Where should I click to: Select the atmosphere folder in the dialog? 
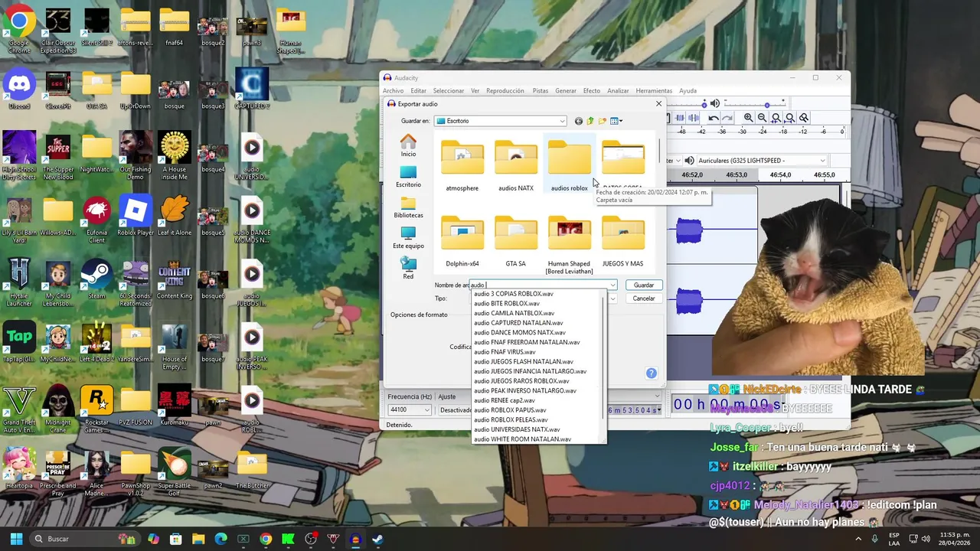pyautogui.click(x=462, y=165)
